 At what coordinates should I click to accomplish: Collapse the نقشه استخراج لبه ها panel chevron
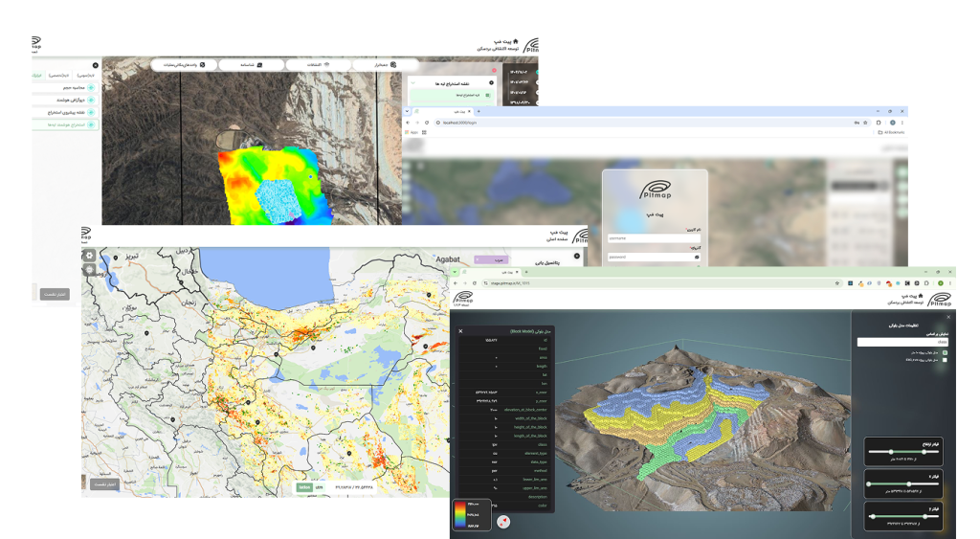click(413, 82)
